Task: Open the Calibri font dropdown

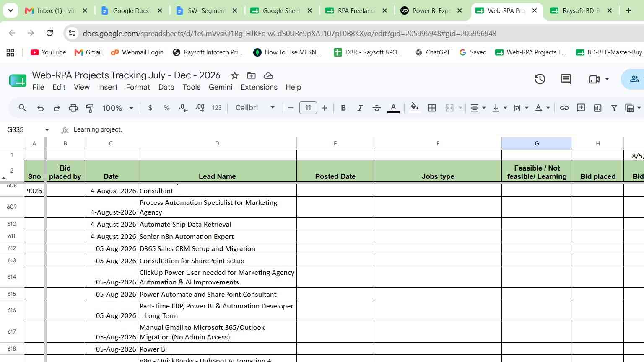Action: coord(255,108)
